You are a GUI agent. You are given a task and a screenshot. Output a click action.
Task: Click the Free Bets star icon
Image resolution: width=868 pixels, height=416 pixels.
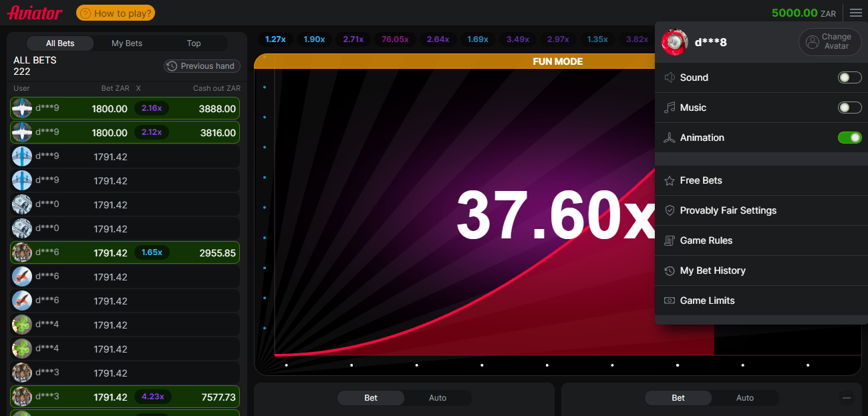(x=669, y=181)
